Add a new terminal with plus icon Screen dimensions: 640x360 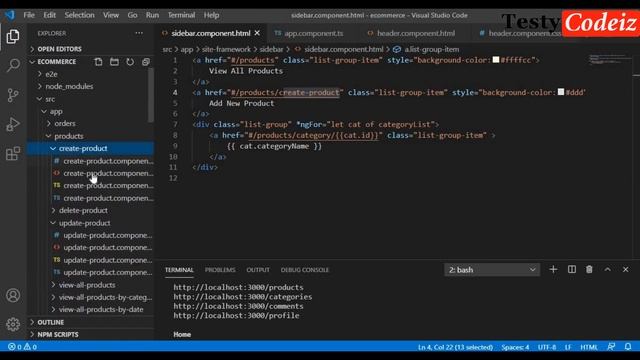coord(553,269)
